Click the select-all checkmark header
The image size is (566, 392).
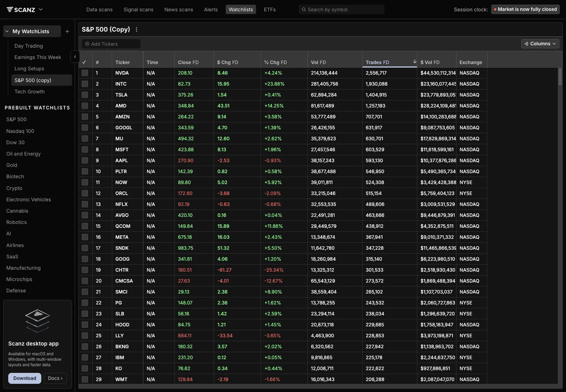[x=85, y=62]
